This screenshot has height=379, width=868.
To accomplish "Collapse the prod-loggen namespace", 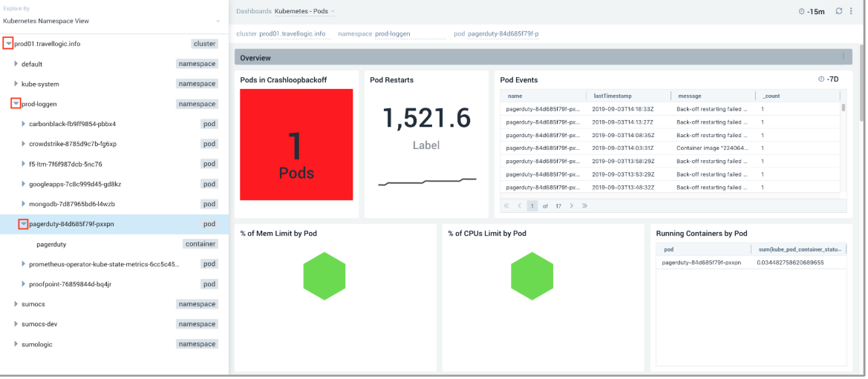I will point(16,104).
